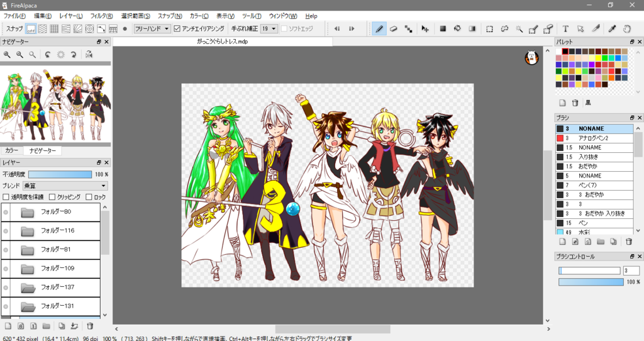
Task: Toggle the Clipping (クリッピング) checkbox
Action: [x=52, y=197]
